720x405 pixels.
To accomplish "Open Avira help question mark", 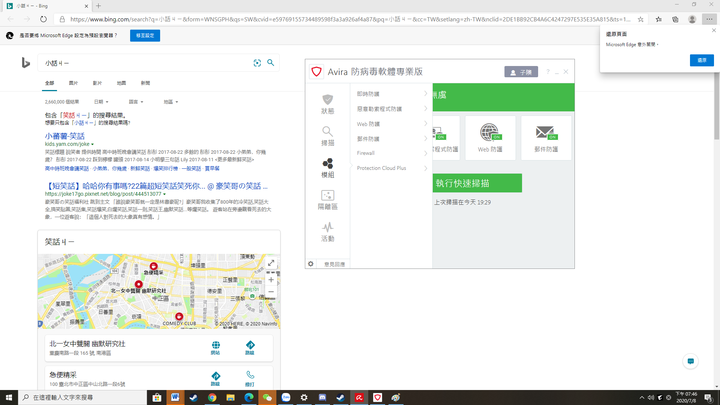I will point(548,72).
